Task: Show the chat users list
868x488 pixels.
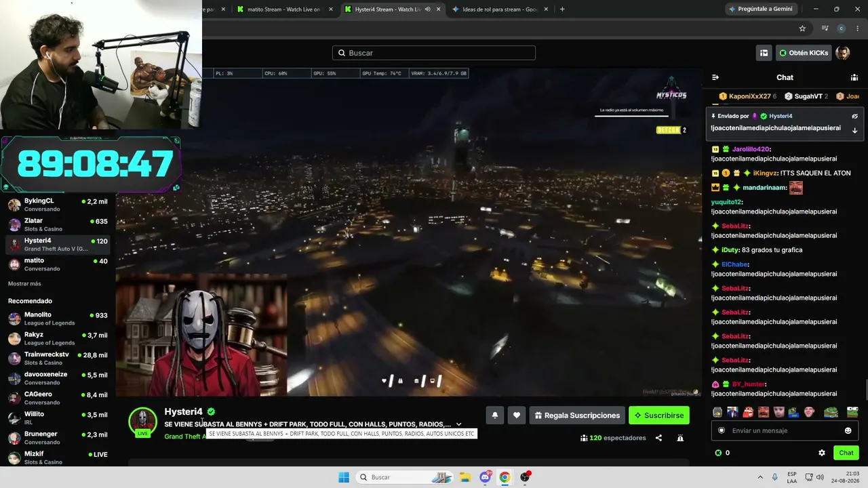Action: pyautogui.click(x=854, y=77)
